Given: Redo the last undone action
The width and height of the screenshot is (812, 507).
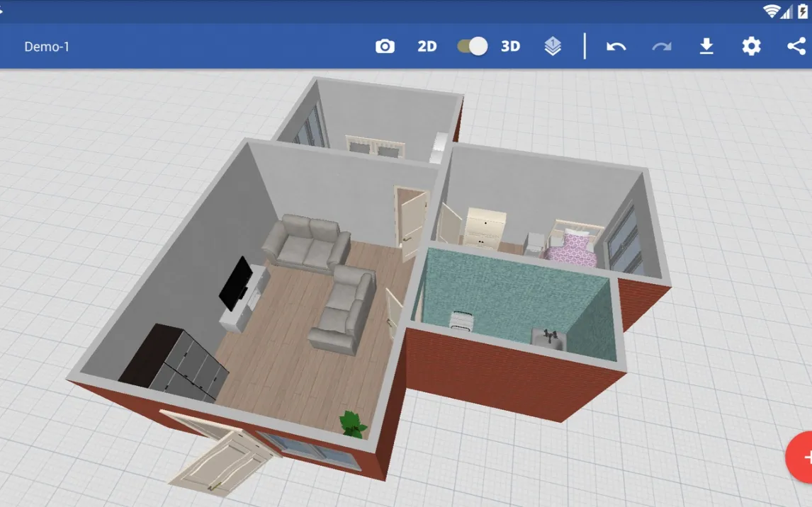Looking at the screenshot, I should 661,47.
